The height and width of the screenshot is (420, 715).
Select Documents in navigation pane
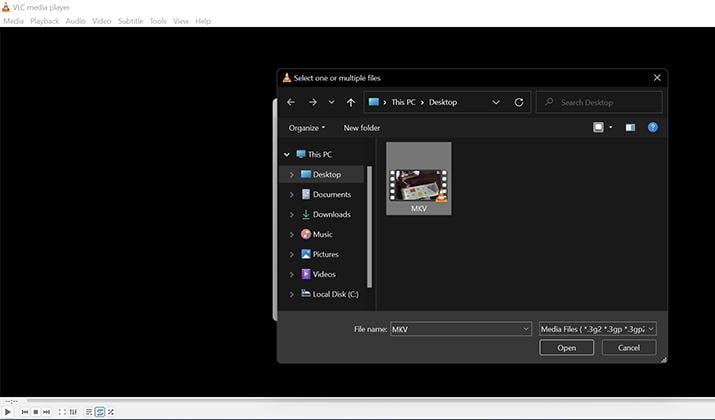click(332, 195)
